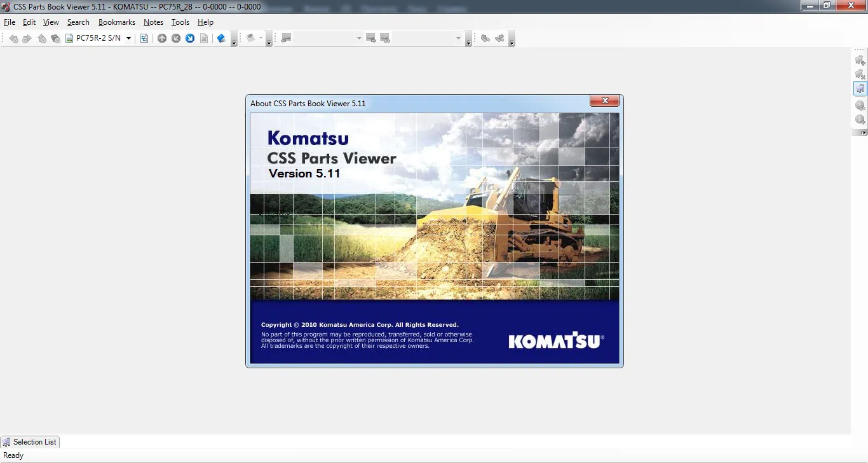The height and width of the screenshot is (463, 868).
Task: Click the grayed redo-style icon in last toolbar group
Action: [x=499, y=38]
